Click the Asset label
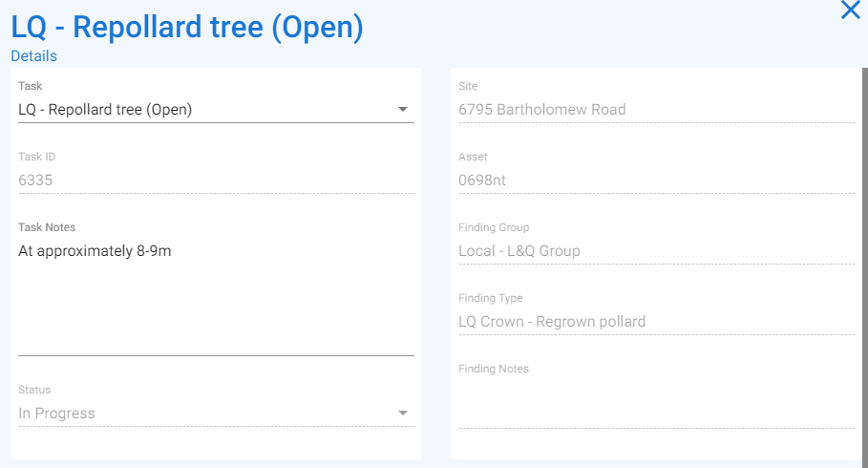 click(x=473, y=157)
